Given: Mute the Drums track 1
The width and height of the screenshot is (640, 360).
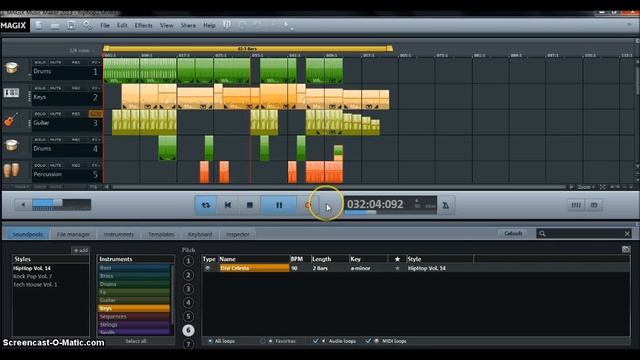Looking at the screenshot, I should (55, 62).
